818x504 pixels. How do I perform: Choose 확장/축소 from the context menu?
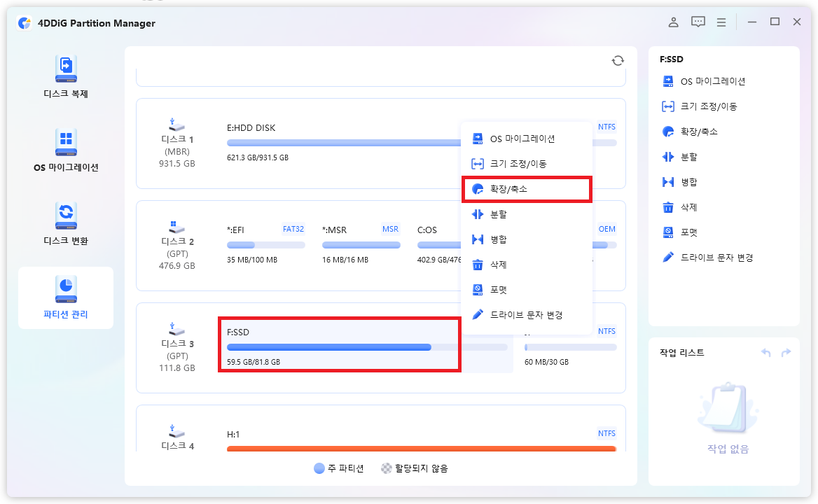(x=526, y=188)
